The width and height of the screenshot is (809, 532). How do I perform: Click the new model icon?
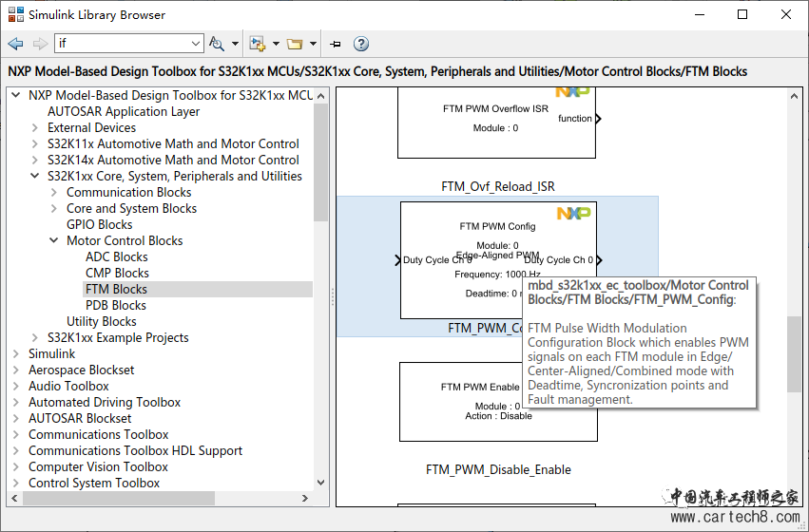point(257,44)
